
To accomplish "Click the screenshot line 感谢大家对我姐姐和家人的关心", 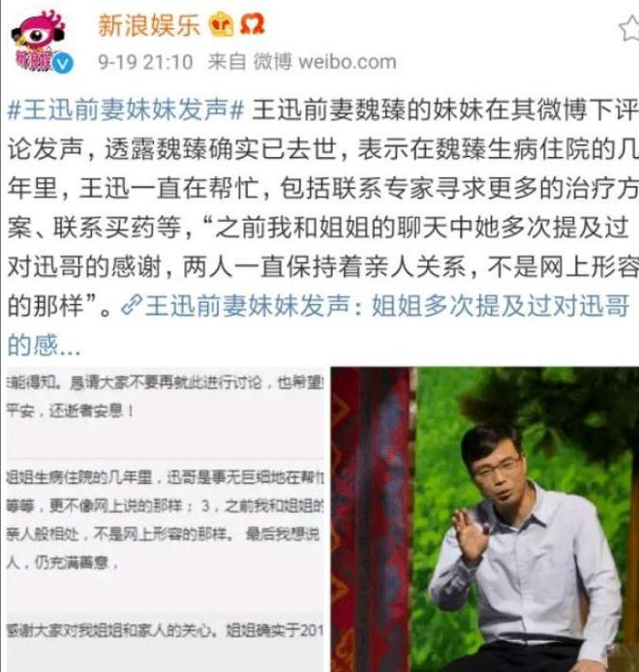I will pyautogui.click(x=165, y=630).
